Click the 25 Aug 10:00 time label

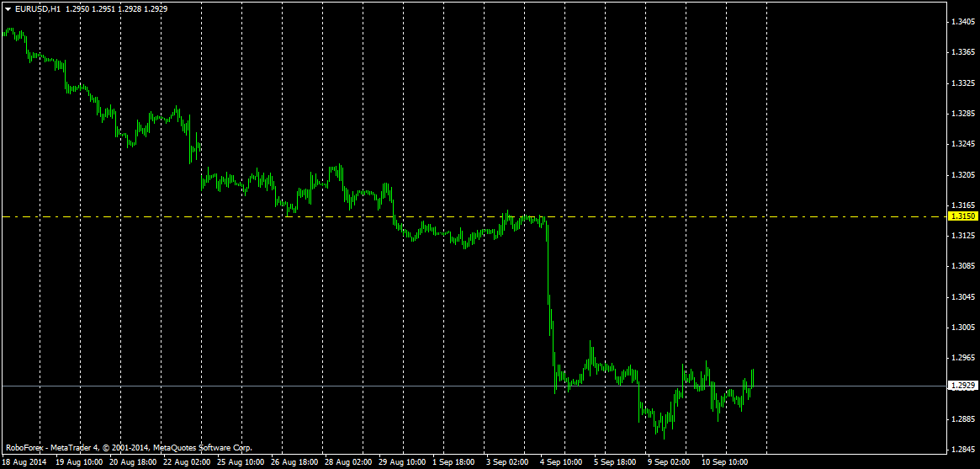241,463
